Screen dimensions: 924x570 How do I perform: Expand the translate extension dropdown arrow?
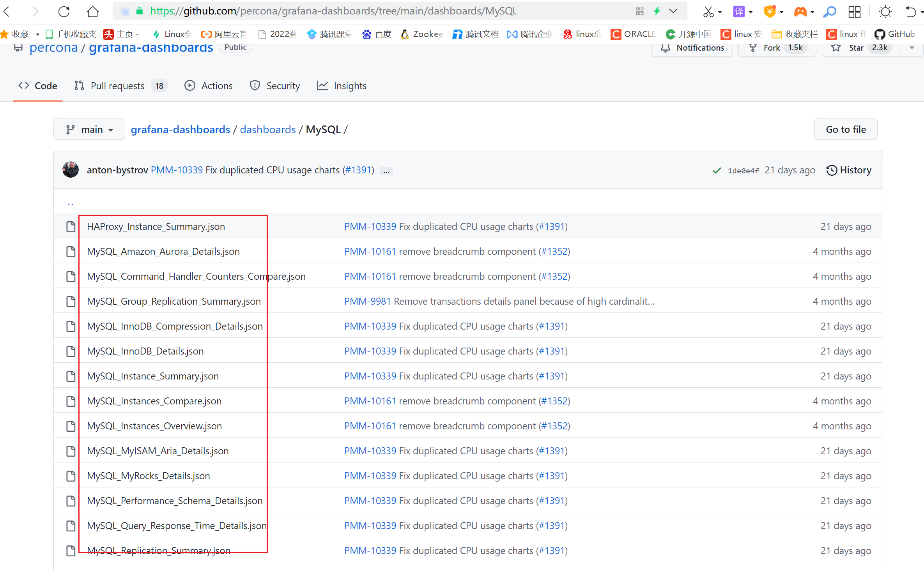[x=751, y=12]
